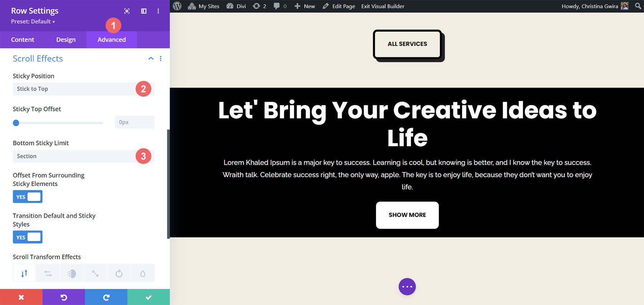Click the Row Settings title text
The height and width of the screenshot is (305, 644).
tap(35, 11)
